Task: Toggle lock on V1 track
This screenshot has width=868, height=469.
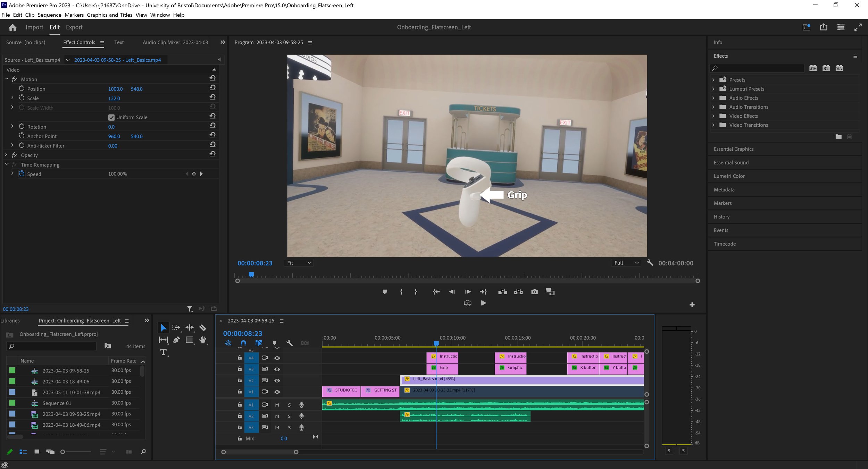Action: click(x=240, y=391)
